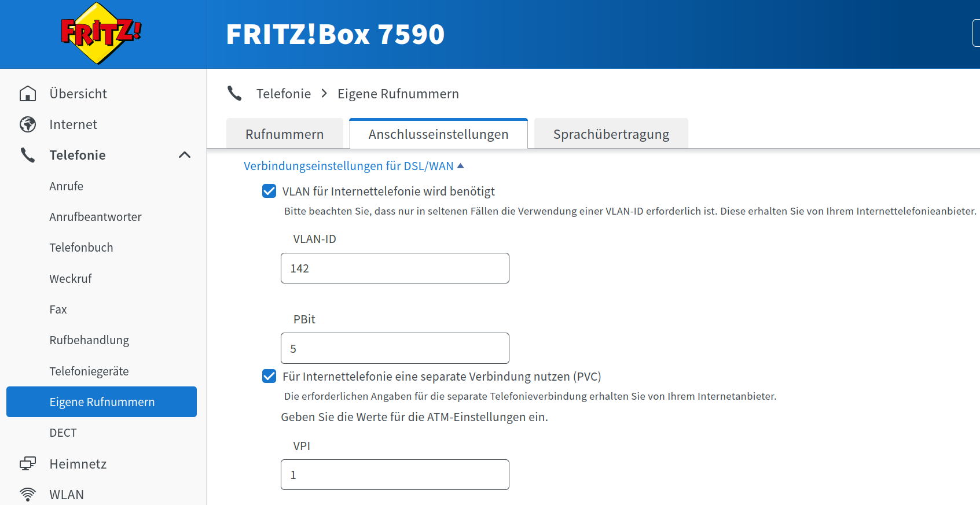The height and width of the screenshot is (505, 980).
Task: Select the Anschlusseinstellungen tab
Action: click(x=439, y=134)
